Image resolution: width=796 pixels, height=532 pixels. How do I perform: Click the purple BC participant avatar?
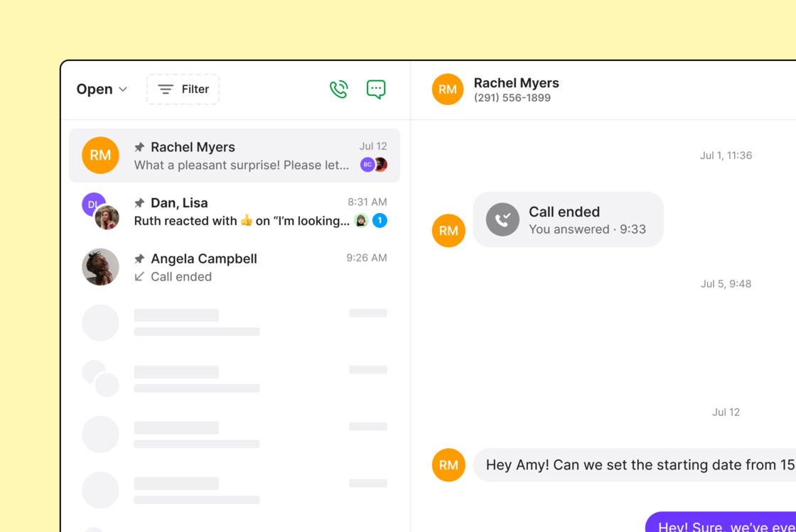(x=367, y=164)
